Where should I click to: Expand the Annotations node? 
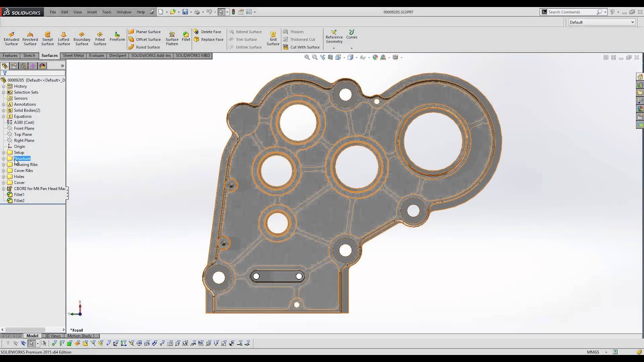4,104
